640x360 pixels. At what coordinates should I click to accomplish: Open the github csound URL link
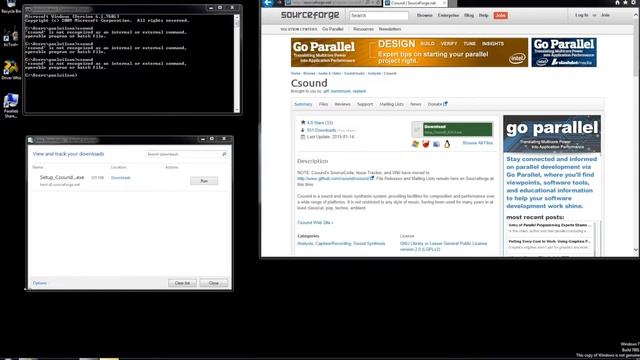(x=333, y=179)
